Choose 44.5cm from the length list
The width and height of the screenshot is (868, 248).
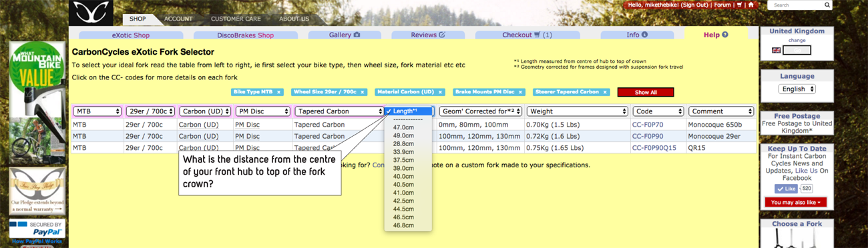[403, 209]
